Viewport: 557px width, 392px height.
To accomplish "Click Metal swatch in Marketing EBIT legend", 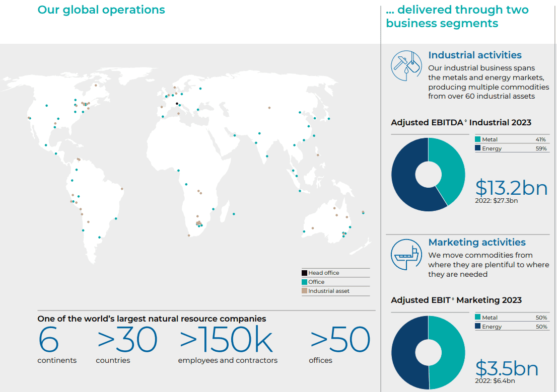I will click(477, 318).
